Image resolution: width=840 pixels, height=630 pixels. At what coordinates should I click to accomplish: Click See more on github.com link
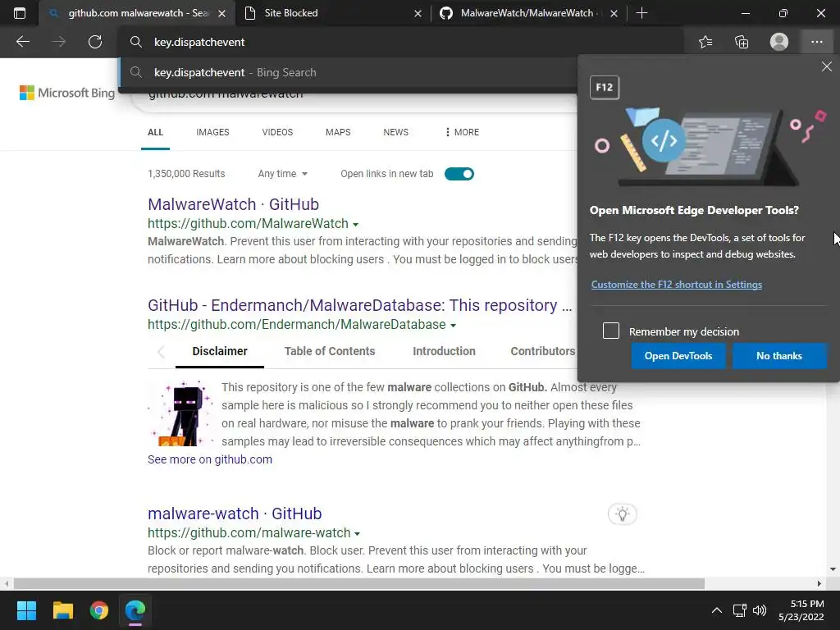pos(209,459)
